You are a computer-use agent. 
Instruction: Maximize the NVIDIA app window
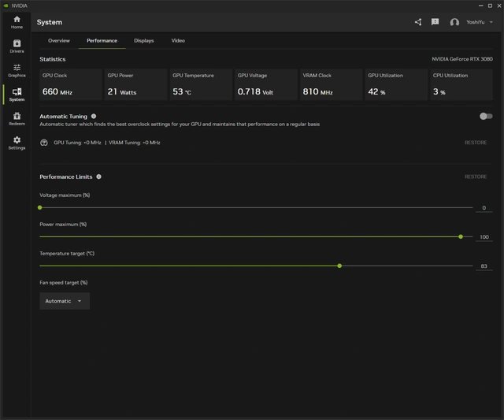[x=490, y=6]
